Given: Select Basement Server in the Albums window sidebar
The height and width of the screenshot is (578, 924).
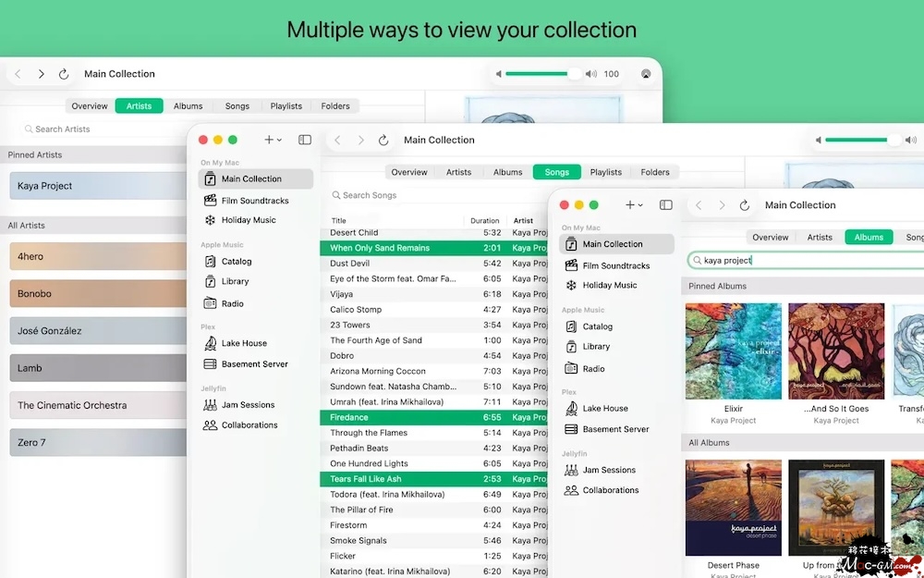Looking at the screenshot, I should [615, 429].
